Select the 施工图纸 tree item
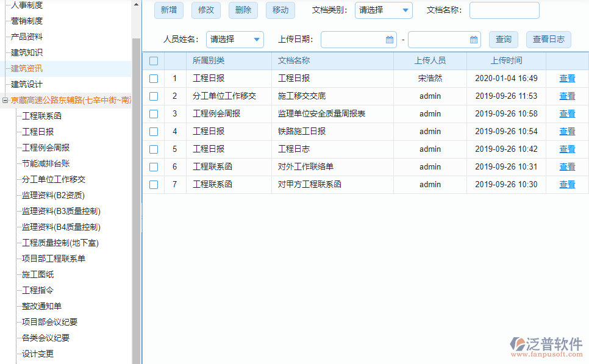Viewport: 589px width, 364px height. (36, 274)
